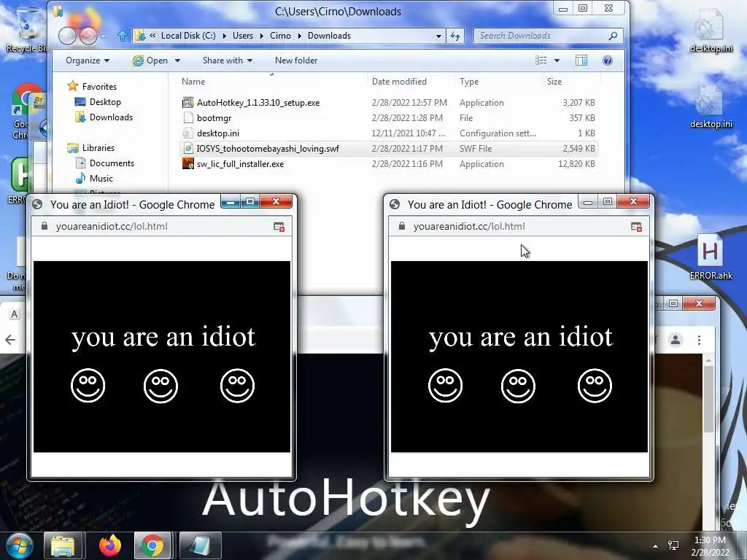Click Users breadcrumb in address bar
Screen dimensions: 747x560
point(243,36)
